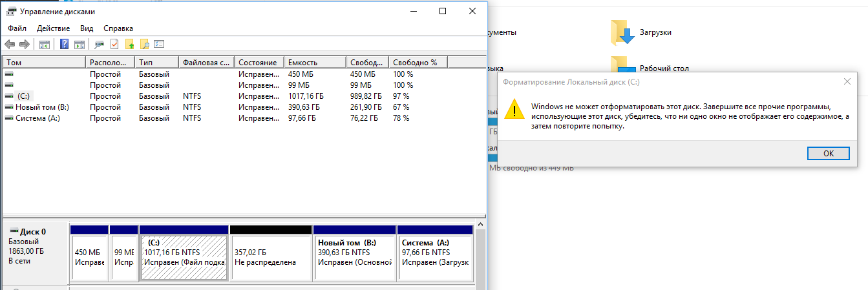Screen dimensions: 868x290
Task: Sort by the Файловая с... column header
Action: click(206, 63)
